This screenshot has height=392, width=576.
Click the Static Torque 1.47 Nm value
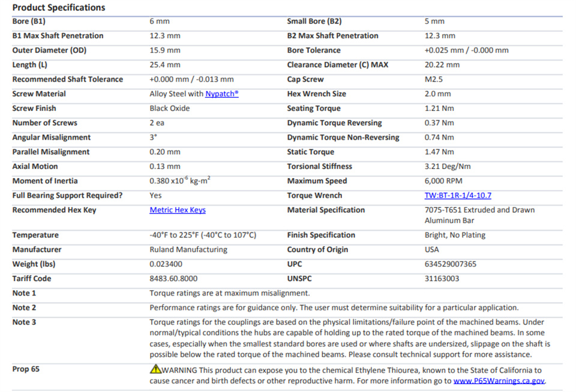[439, 152]
